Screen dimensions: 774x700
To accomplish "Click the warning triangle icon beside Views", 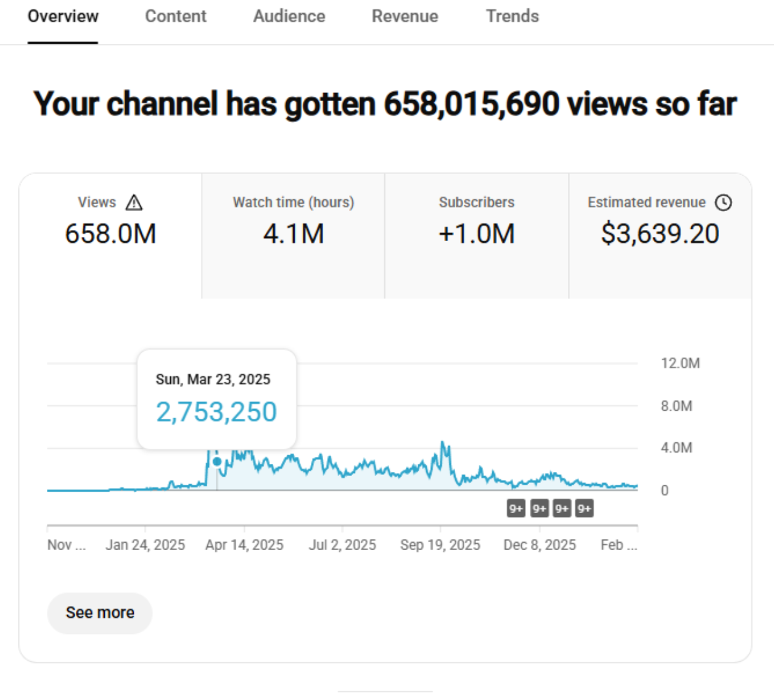I will coord(134,202).
